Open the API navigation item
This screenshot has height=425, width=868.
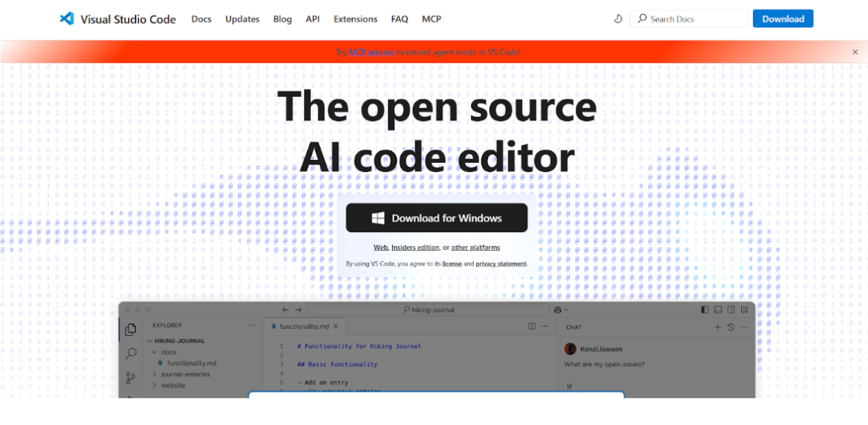click(x=313, y=19)
